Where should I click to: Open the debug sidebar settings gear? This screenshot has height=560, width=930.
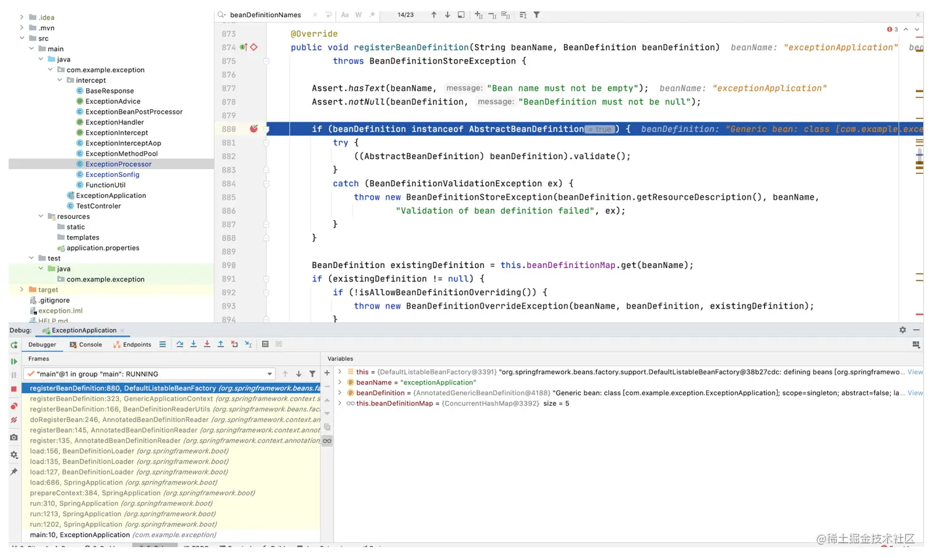14,455
